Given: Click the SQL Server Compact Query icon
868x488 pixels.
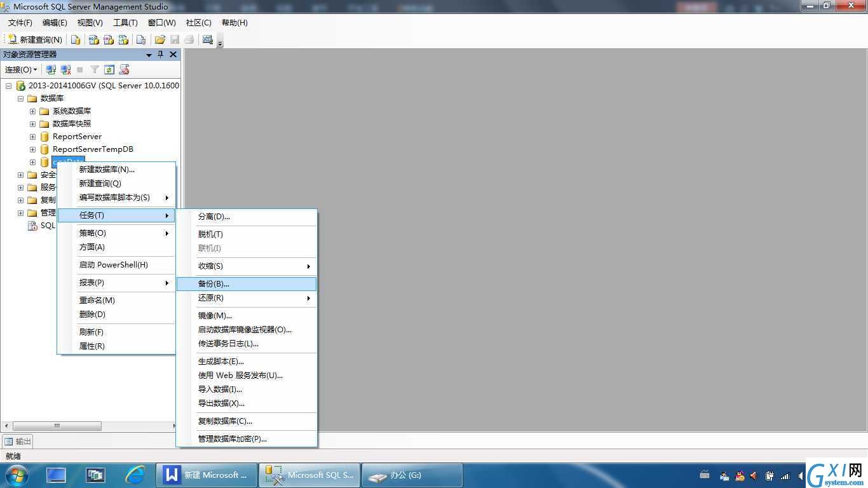Looking at the screenshot, I should click(141, 39).
